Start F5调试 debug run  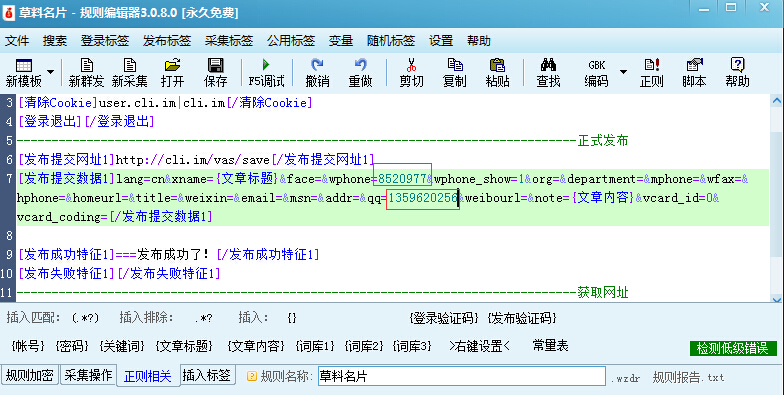(266, 72)
